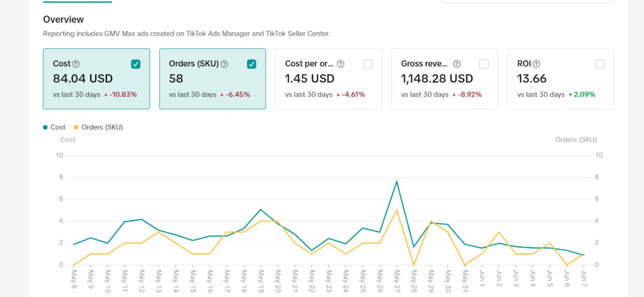This screenshot has height=297, width=644.
Task: Open the Orders (SKU) help tooltip icon
Action: pos(224,64)
